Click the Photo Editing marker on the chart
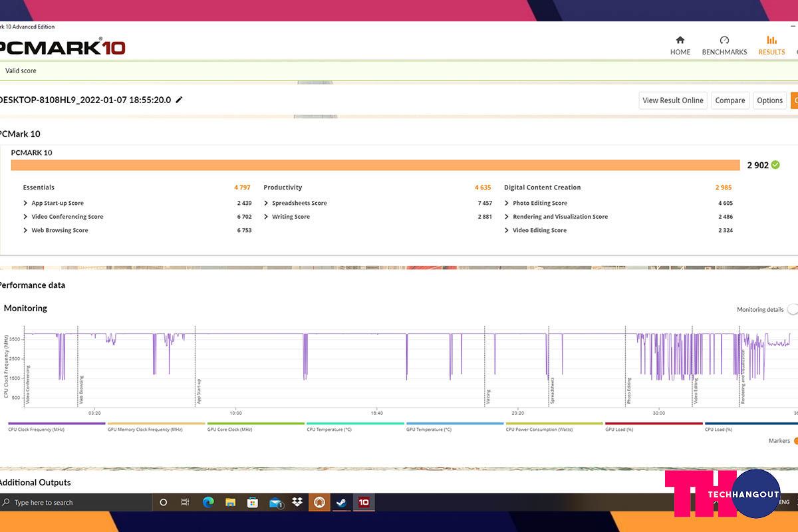 pyautogui.click(x=628, y=391)
